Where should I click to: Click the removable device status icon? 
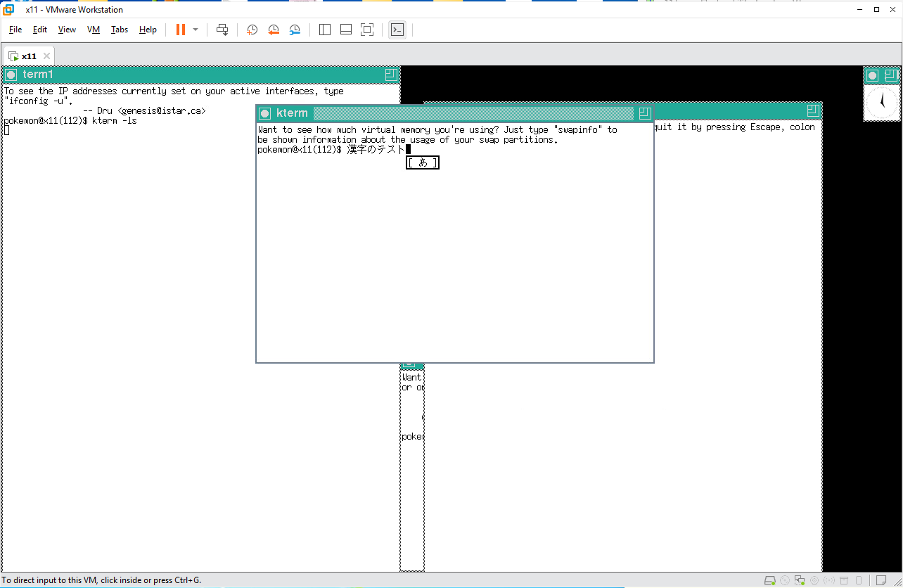tap(859, 581)
